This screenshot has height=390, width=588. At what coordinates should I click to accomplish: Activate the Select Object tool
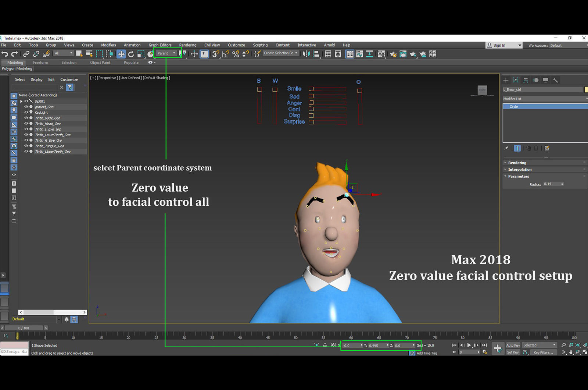pos(79,54)
